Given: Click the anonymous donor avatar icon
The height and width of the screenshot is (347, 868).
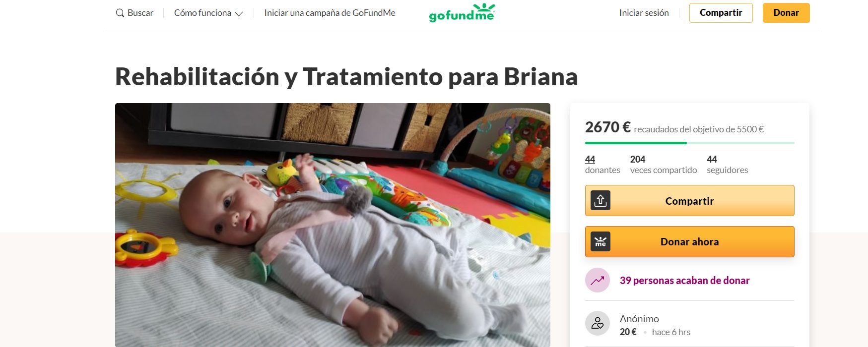Looking at the screenshot, I should [x=598, y=324].
